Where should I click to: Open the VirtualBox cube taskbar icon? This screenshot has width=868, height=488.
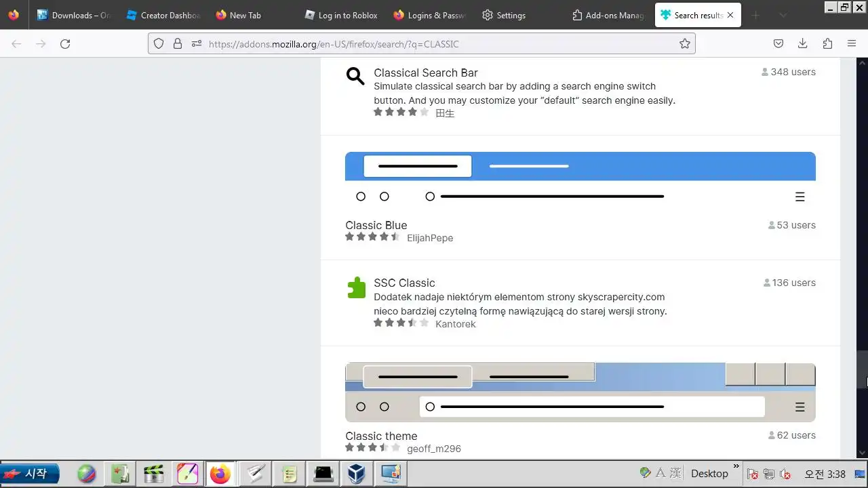click(x=357, y=474)
